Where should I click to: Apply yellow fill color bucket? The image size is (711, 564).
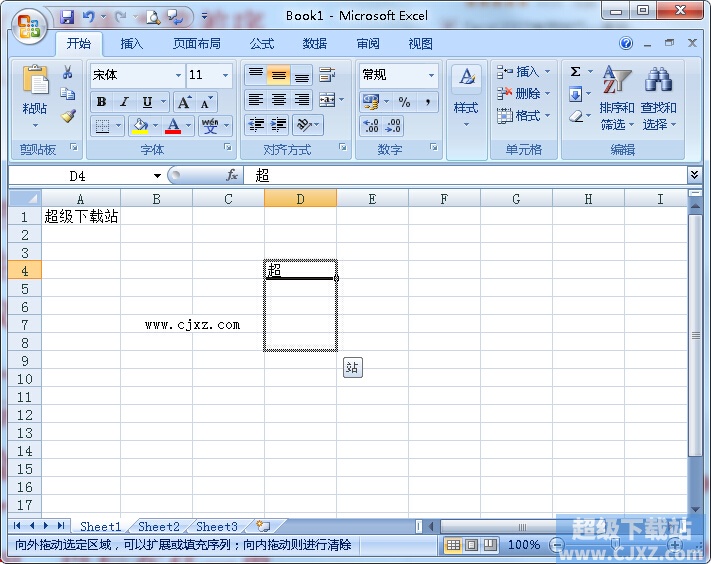pos(140,126)
